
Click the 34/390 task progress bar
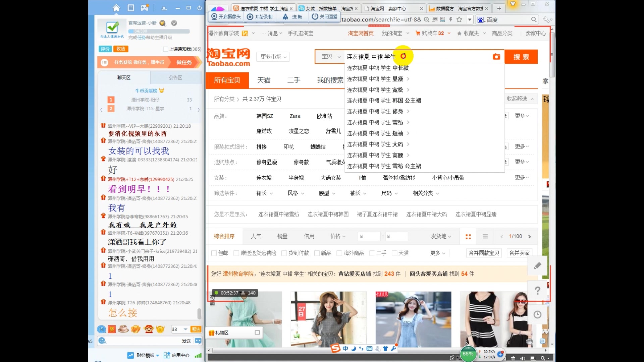click(159, 31)
